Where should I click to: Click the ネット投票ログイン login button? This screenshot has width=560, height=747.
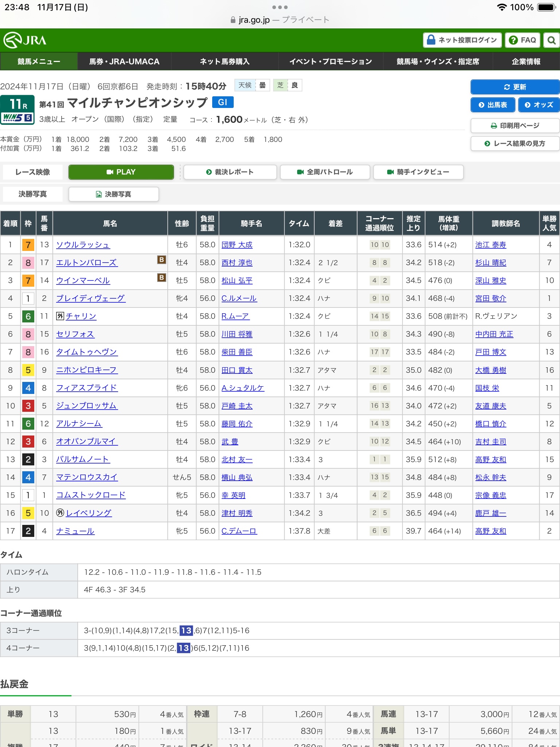pos(462,40)
